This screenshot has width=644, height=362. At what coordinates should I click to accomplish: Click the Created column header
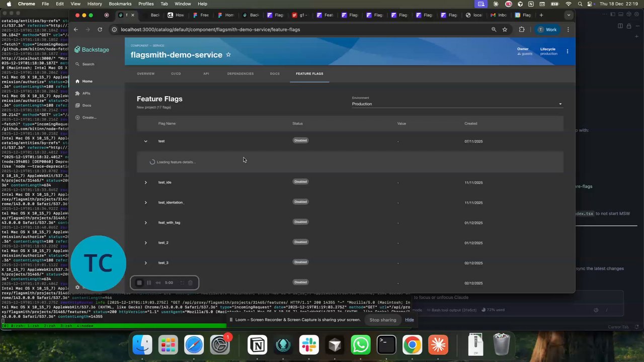471,123
